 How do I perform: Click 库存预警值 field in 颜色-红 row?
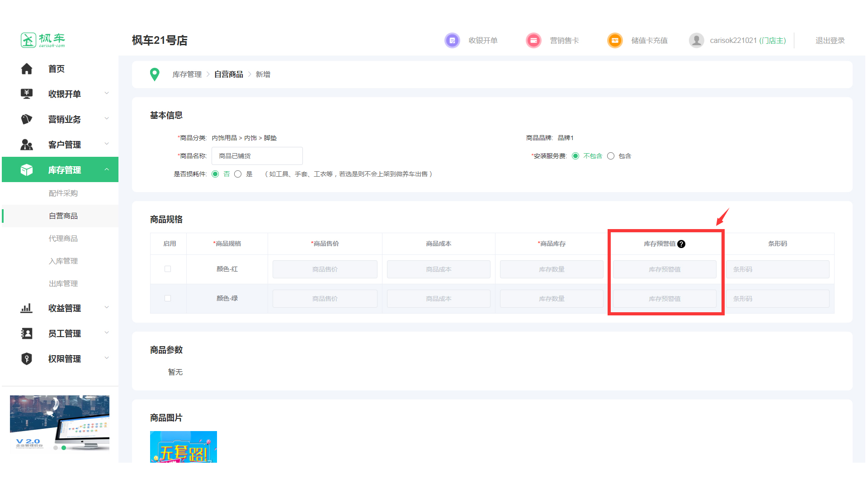pyautogui.click(x=665, y=269)
